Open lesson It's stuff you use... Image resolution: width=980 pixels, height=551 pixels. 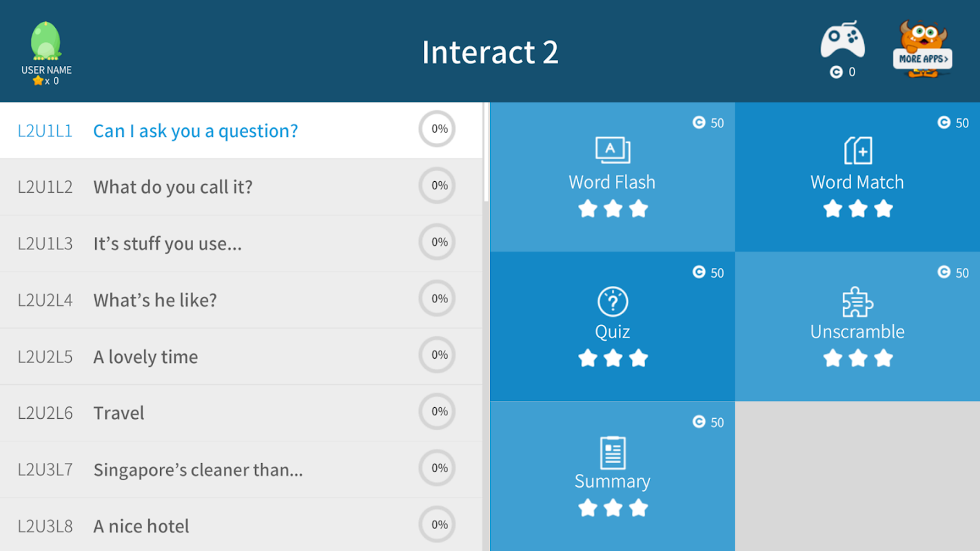click(167, 244)
